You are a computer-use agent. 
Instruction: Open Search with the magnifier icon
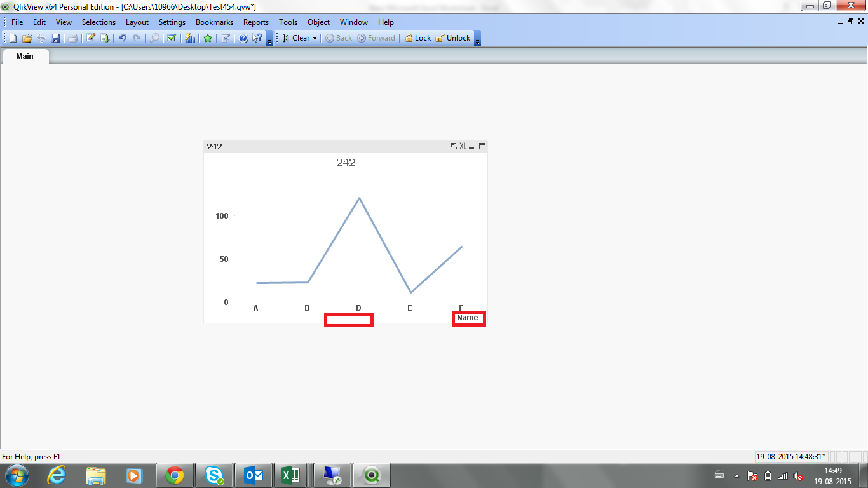click(x=154, y=38)
